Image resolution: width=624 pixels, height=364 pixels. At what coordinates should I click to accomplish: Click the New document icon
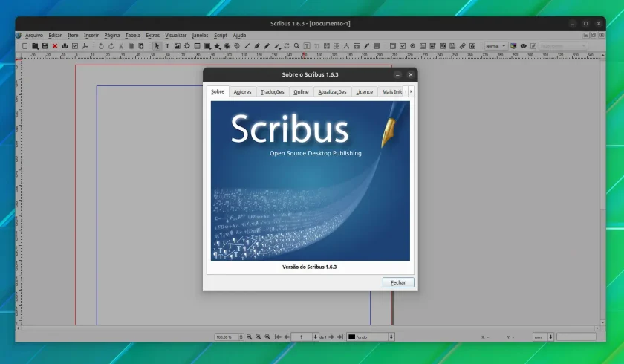tap(25, 46)
